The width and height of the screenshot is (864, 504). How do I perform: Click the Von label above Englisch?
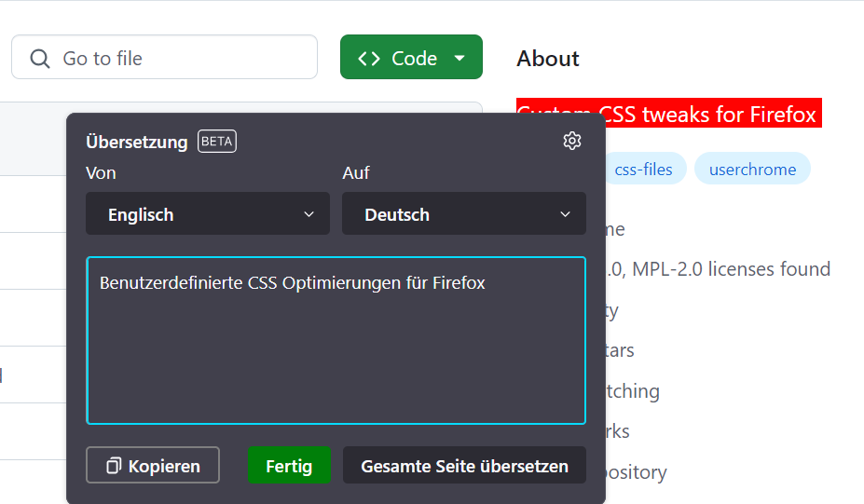(101, 172)
